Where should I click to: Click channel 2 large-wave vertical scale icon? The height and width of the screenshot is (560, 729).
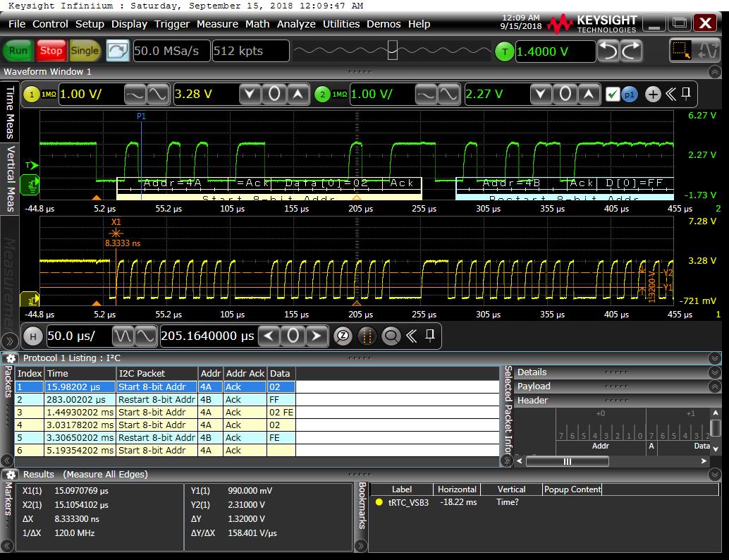coord(448,95)
